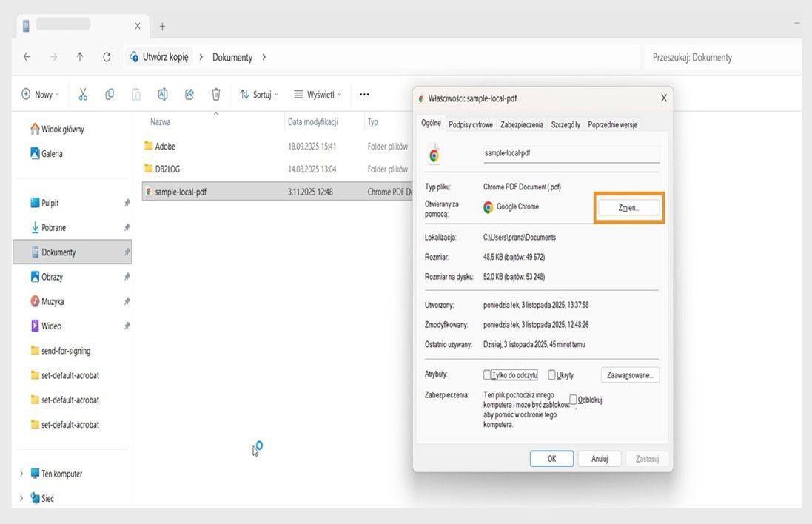Confirm with the OK button
The width and height of the screenshot is (812, 524).
pyautogui.click(x=551, y=459)
